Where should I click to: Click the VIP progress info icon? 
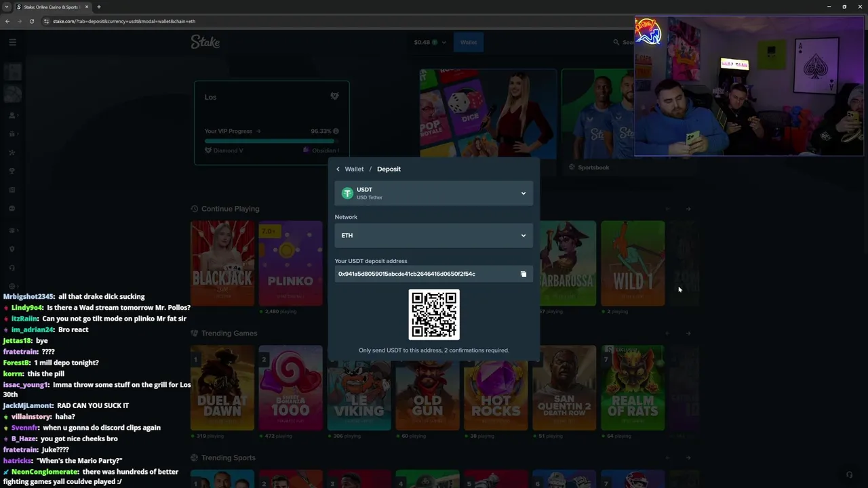click(336, 131)
